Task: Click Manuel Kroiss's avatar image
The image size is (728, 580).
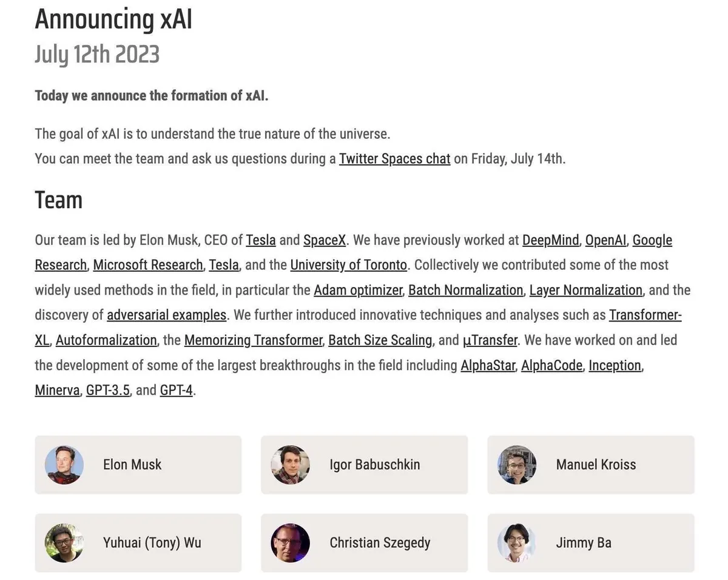Action: (517, 465)
